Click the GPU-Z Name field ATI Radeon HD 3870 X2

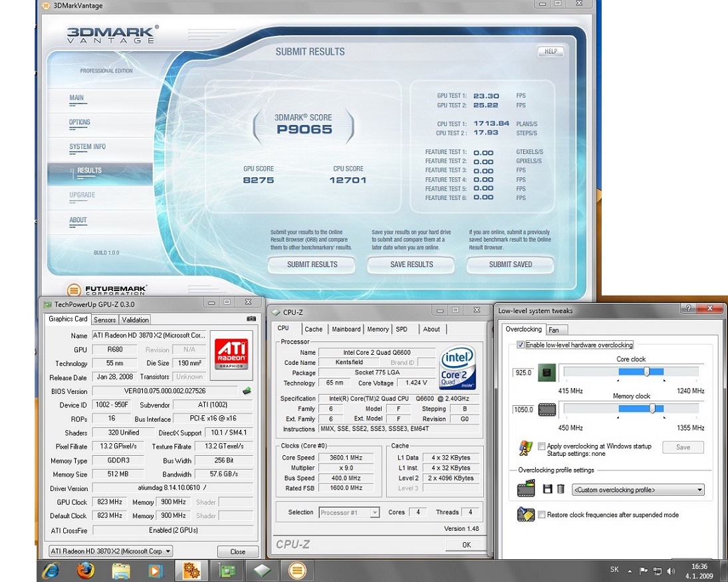(148, 335)
